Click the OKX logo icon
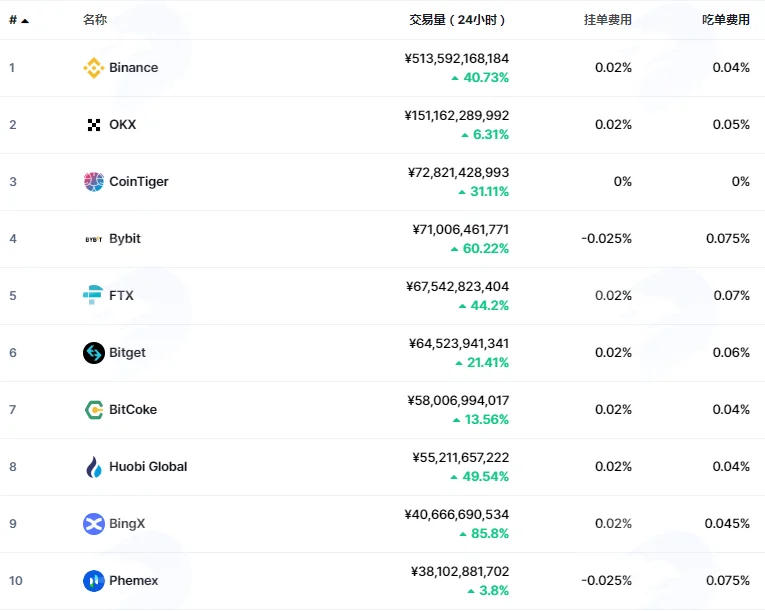 tap(94, 124)
